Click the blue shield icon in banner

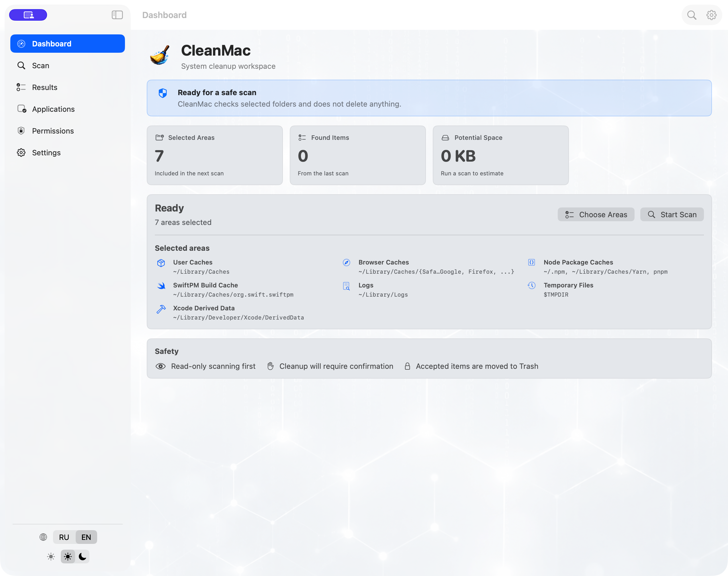[x=163, y=93]
